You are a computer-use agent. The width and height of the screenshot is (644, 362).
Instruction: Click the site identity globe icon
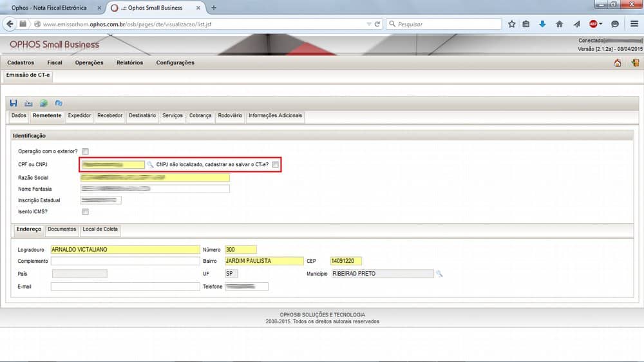click(37, 24)
